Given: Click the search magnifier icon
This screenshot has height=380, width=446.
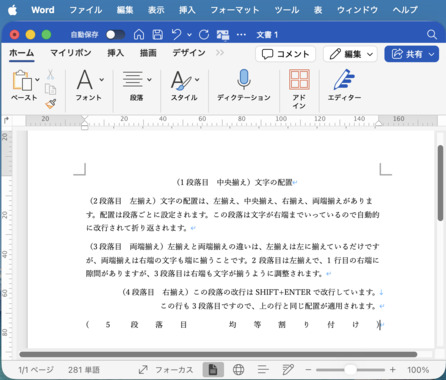Looking at the screenshot, I should coord(432,34).
